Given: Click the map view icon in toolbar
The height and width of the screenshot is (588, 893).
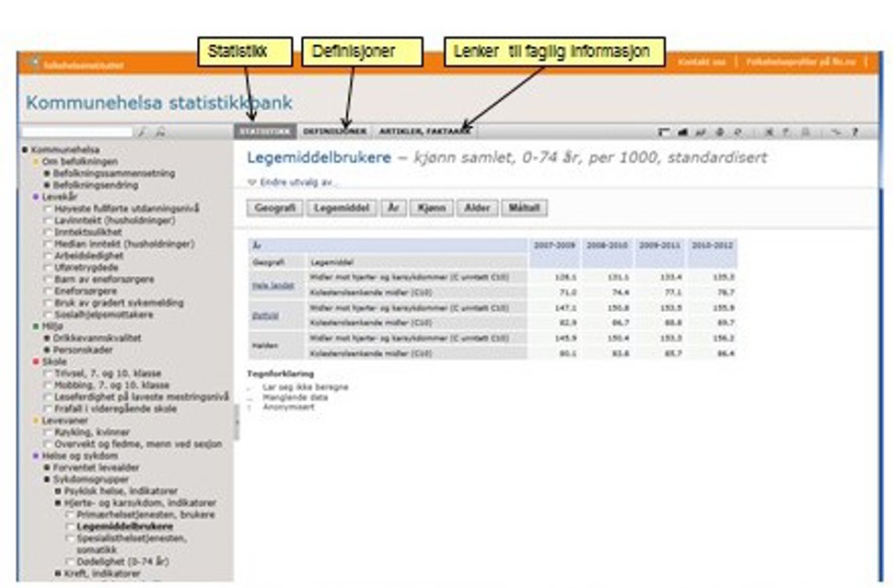Looking at the screenshot, I should pos(720,133).
